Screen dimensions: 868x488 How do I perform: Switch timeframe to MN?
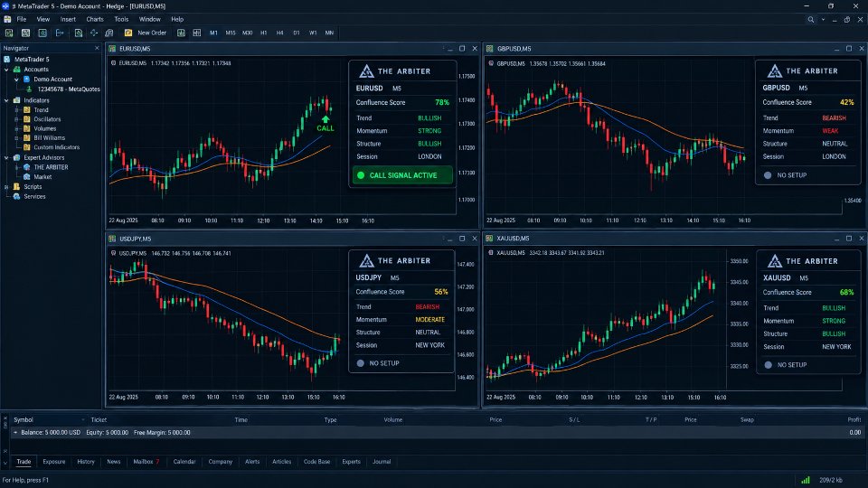[x=329, y=33]
